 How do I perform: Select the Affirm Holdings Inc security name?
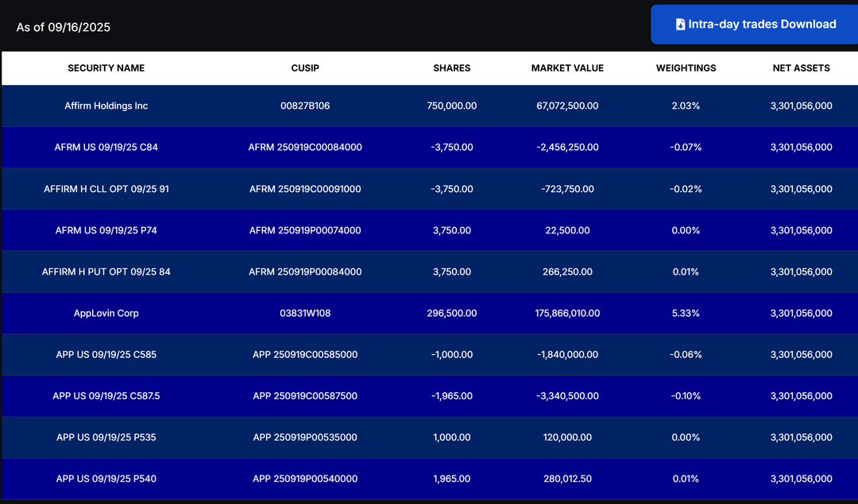tap(106, 106)
